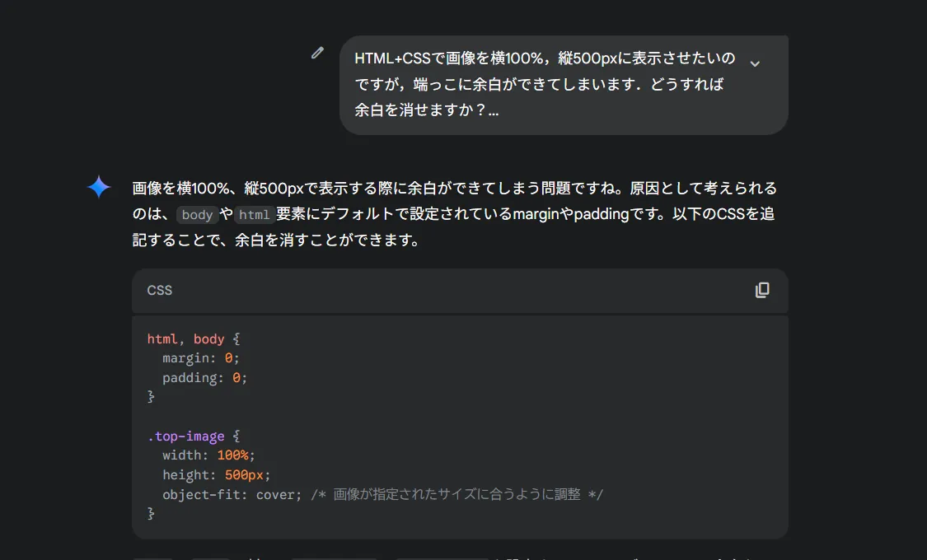Click the ".top-image" selector in code
Viewport: 927px width, 560px height.
pos(186,436)
